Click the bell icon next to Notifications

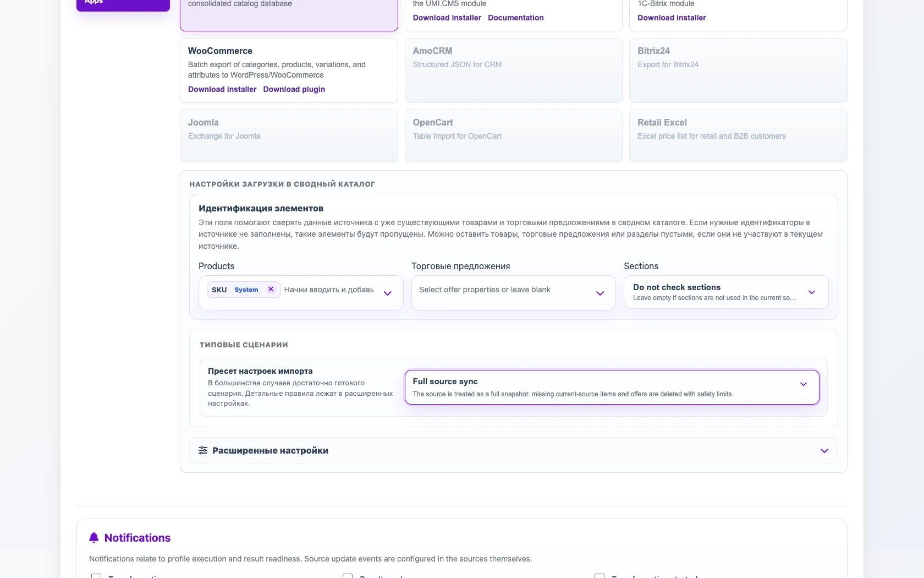(x=94, y=538)
